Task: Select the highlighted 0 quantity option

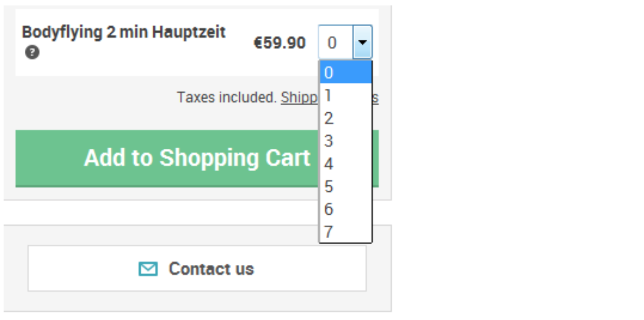Action: point(345,73)
